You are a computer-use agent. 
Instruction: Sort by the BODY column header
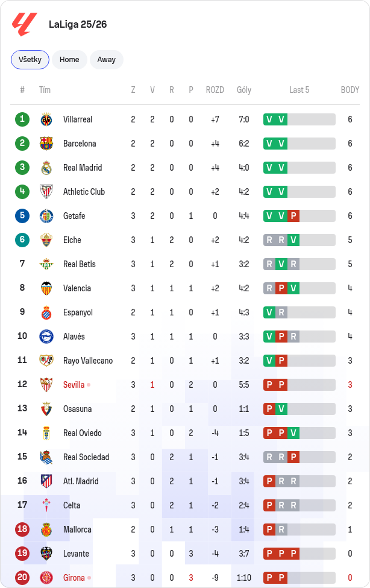[350, 90]
